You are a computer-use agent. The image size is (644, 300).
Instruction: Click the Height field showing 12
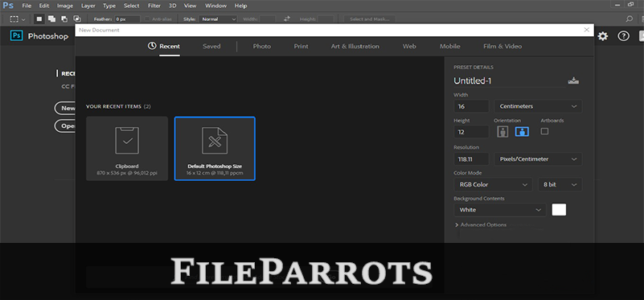pos(471,132)
